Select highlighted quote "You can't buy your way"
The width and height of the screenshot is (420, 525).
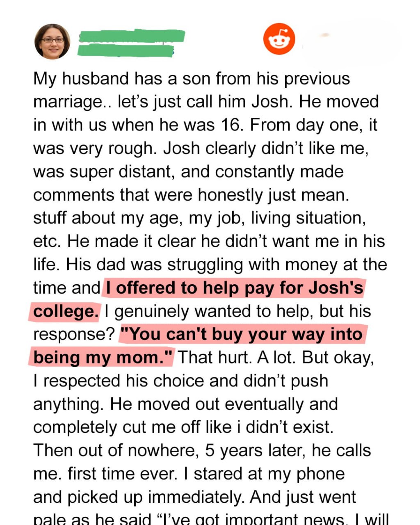tap(241, 334)
